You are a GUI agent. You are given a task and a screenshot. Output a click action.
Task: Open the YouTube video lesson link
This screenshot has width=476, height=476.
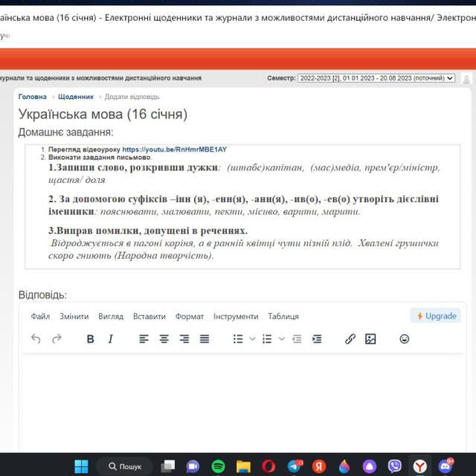pyautogui.click(x=174, y=149)
